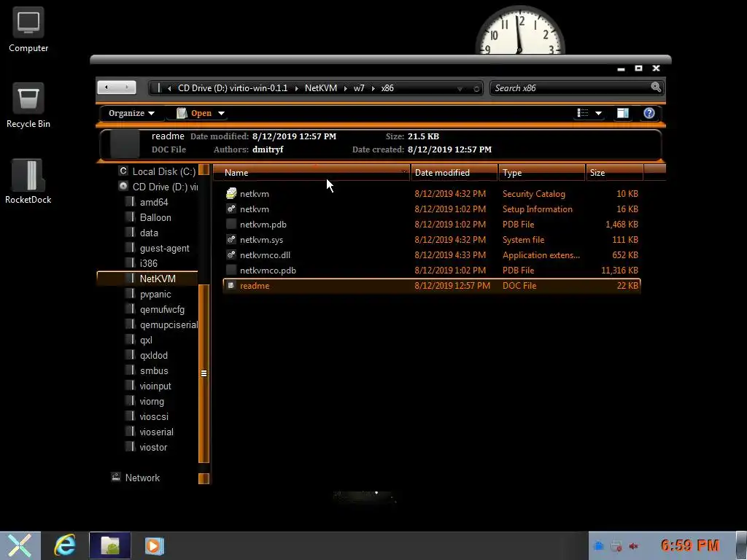The width and height of the screenshot is (747, 560).
Task: Open the media player taskbar icon
Action: [154, 545]
